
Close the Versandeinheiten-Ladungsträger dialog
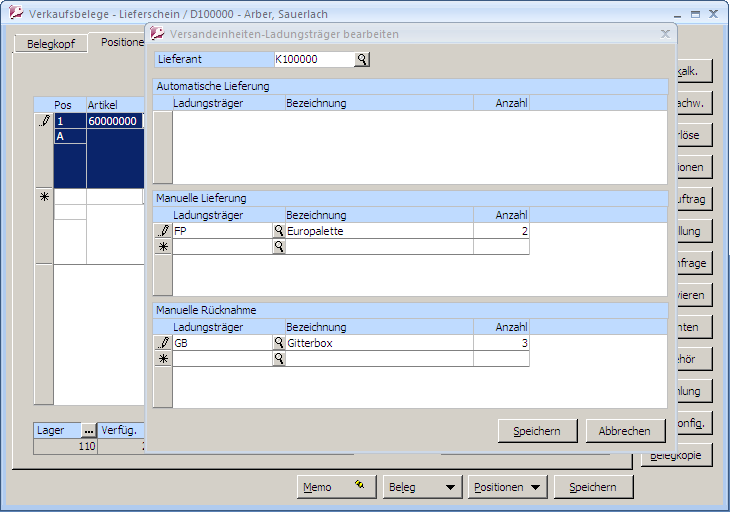click(665, 33)
